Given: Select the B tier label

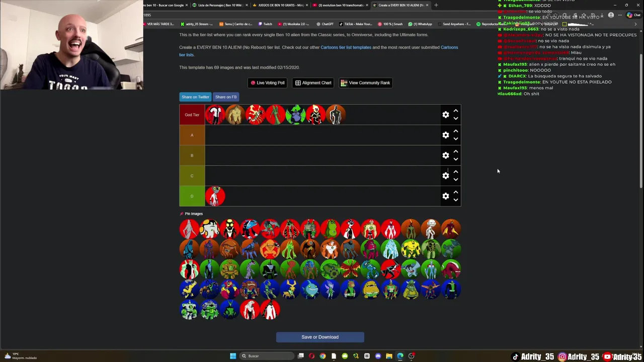Looking at the screenshot, I should tap(192, 155).
